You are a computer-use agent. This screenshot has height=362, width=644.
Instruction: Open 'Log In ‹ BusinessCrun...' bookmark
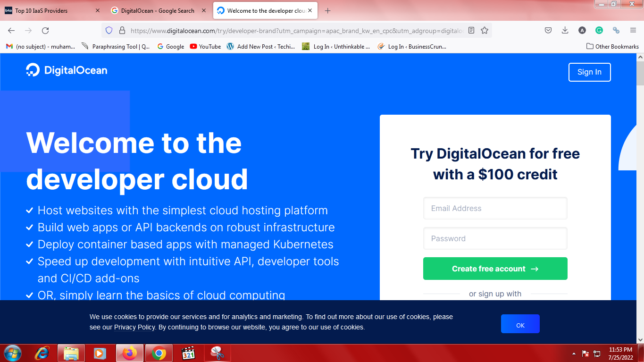point(412,46)
